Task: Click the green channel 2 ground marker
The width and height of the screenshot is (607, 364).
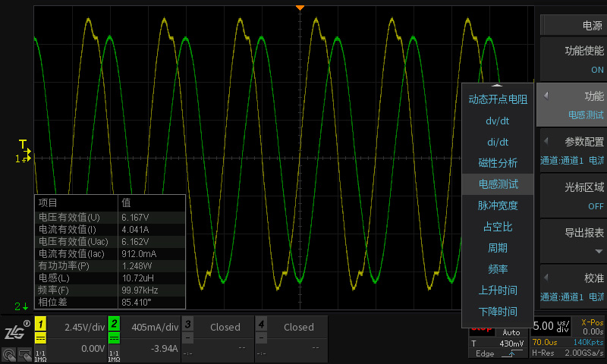Action: click(22, 306)
